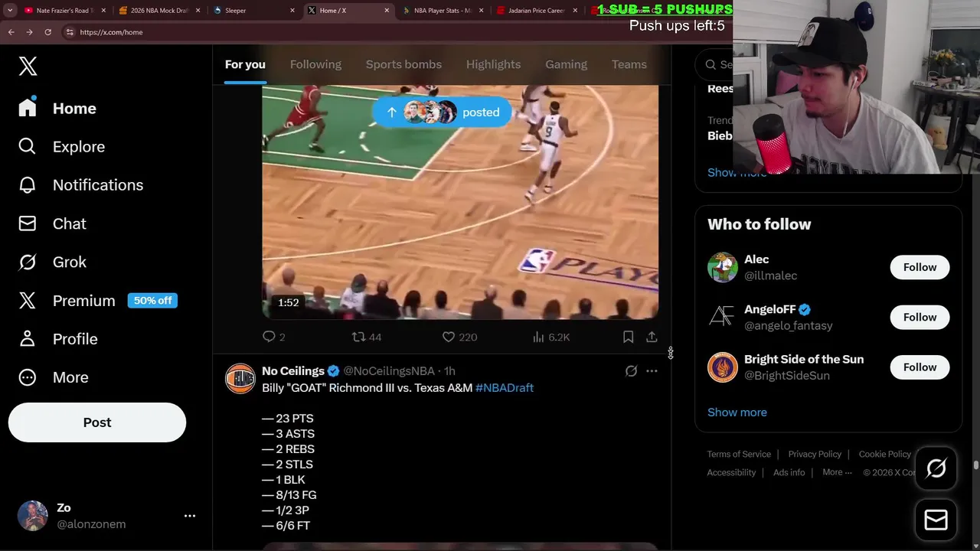Screen dimensions: 980x551
Task: Repost the video post with 44 reposts
Action: (x=366, y=337)
